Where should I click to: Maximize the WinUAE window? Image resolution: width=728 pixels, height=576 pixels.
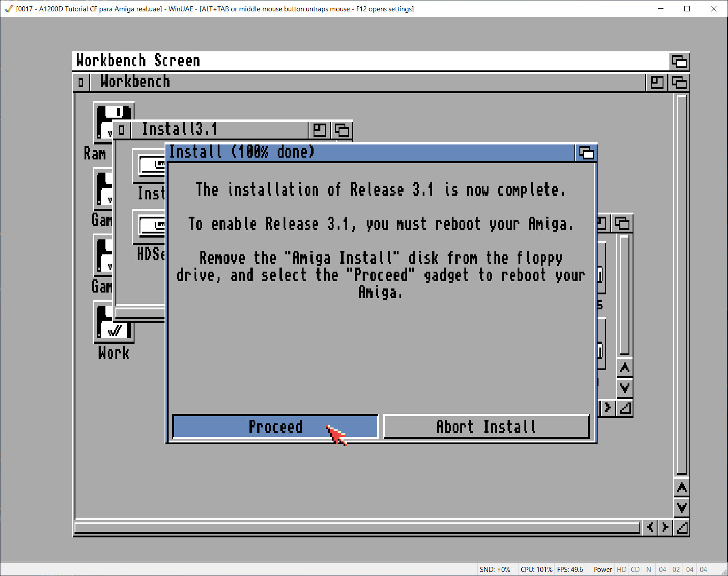tap(687, 9)
